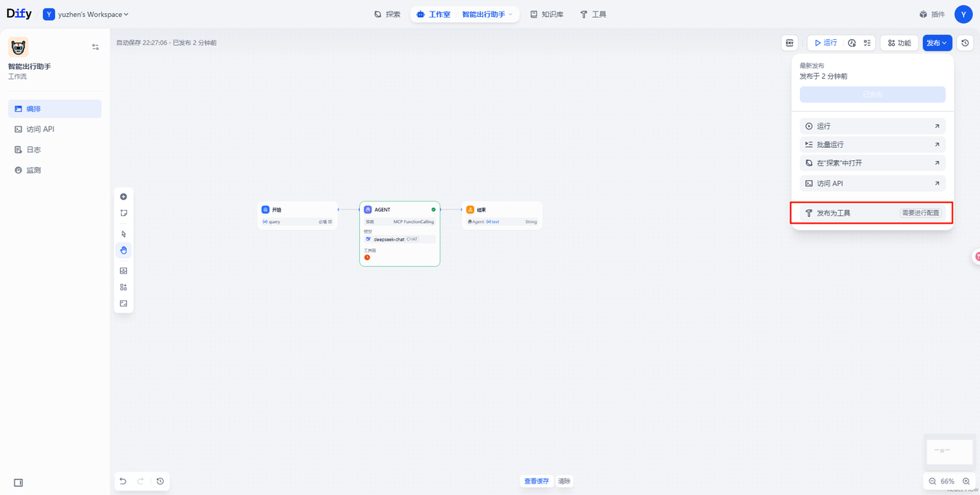Open the 日志 logs page
The image size is (980, 495).
pos(34,149)
